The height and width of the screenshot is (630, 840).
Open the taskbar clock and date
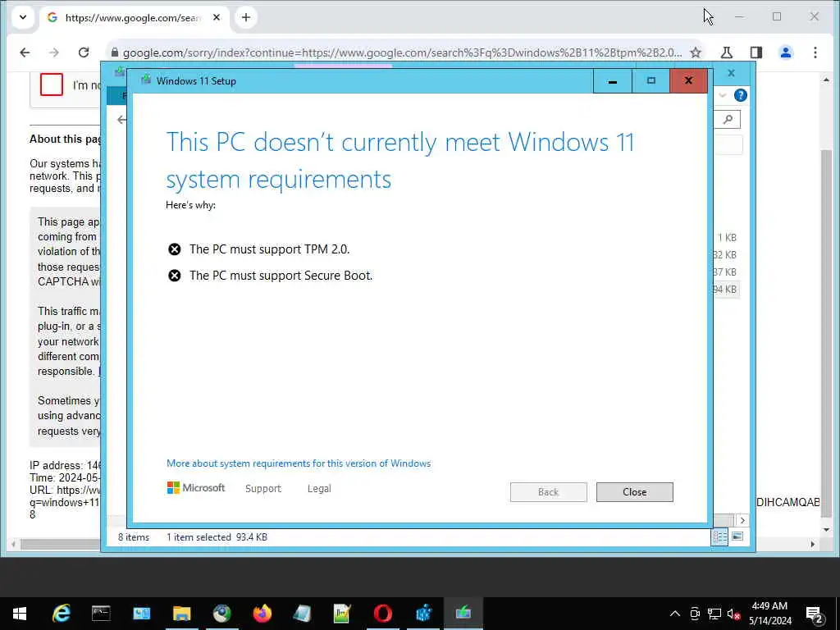tap(769, 614)
